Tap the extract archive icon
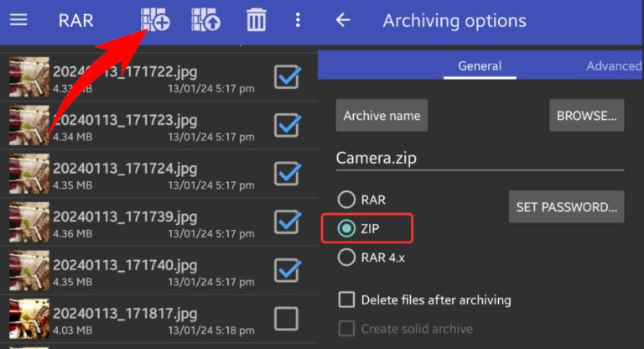This screenshot has height=349, width=644. pos(205,20)
